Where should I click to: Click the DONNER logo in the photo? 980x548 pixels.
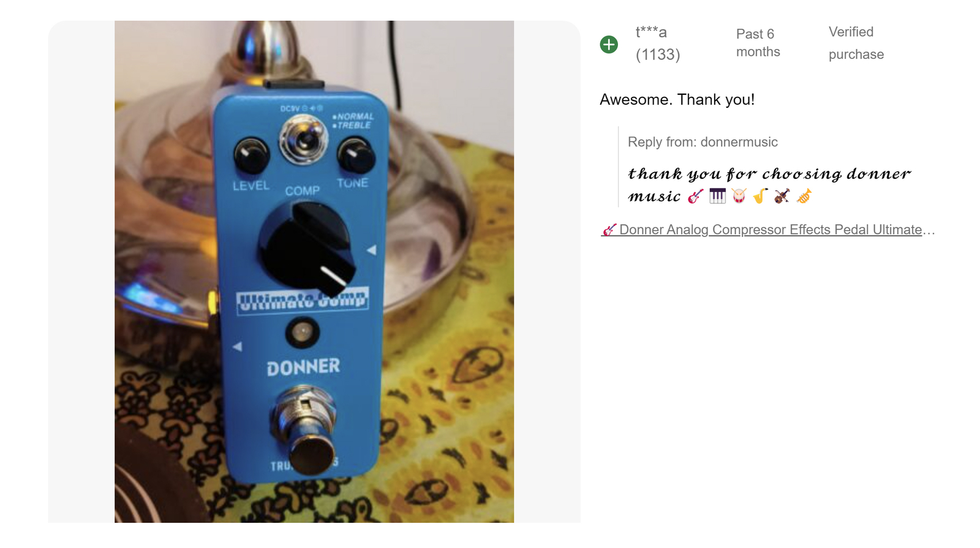point(303,367)
